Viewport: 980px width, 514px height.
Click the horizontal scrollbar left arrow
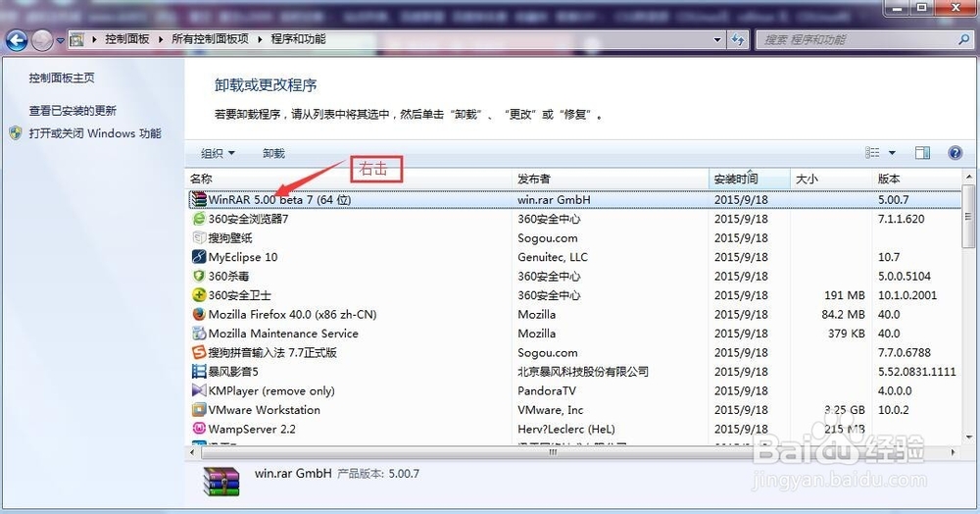pyautogui.click(x=192, y=452)
